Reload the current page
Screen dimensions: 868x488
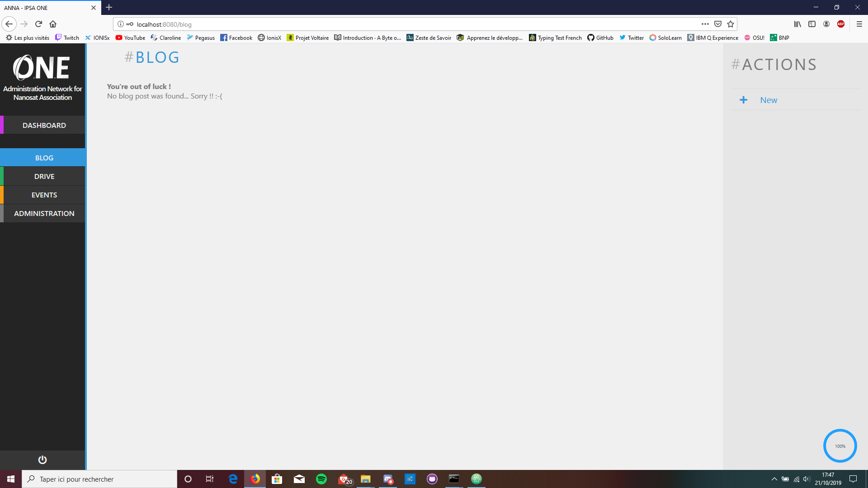click(38, 24)
